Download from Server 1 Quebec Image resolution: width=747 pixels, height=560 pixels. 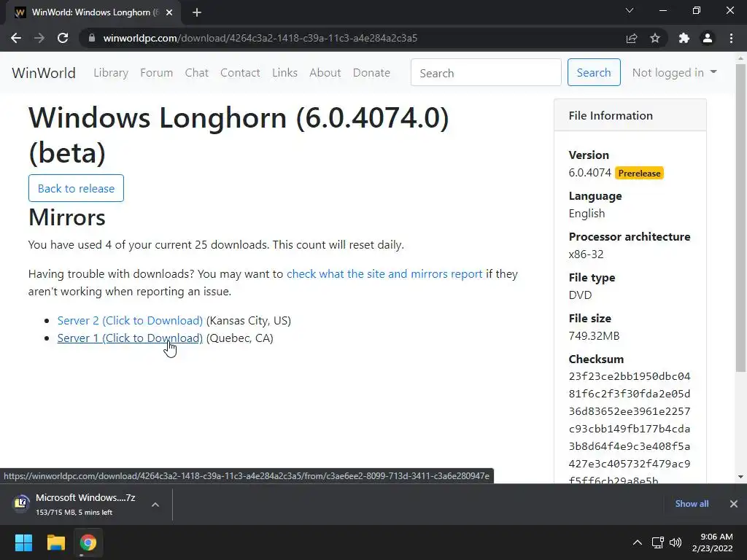[x=130, y=338]
